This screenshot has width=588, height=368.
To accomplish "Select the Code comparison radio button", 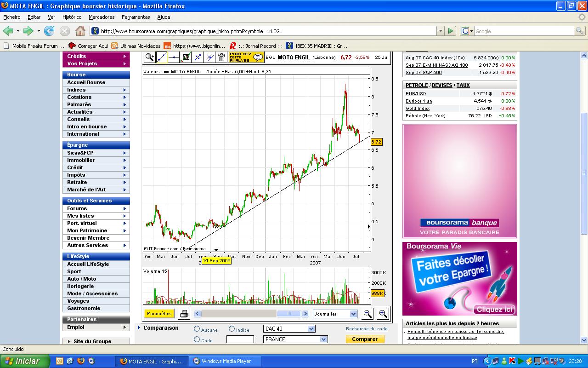I will [x=197, y=339].
